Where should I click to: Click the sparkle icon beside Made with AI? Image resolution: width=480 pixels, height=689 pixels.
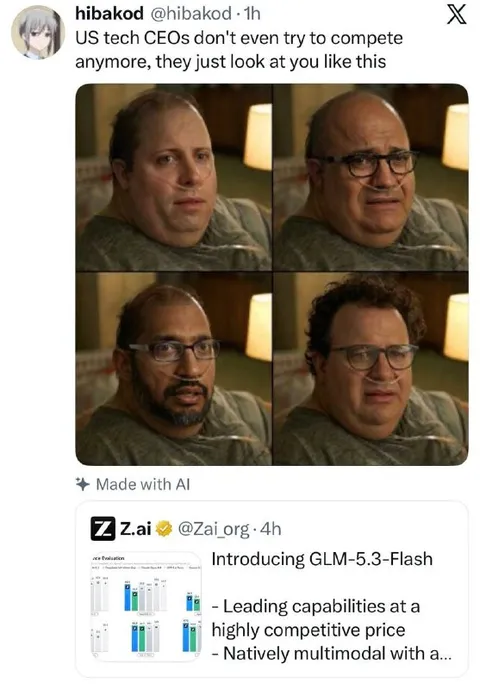click(x=83, y=484)
